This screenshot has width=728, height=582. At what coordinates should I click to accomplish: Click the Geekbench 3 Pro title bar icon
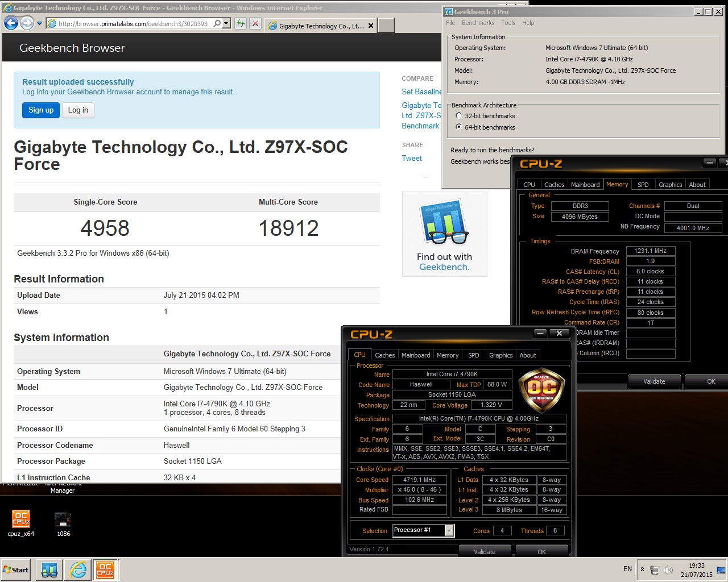tap(449, 11)
